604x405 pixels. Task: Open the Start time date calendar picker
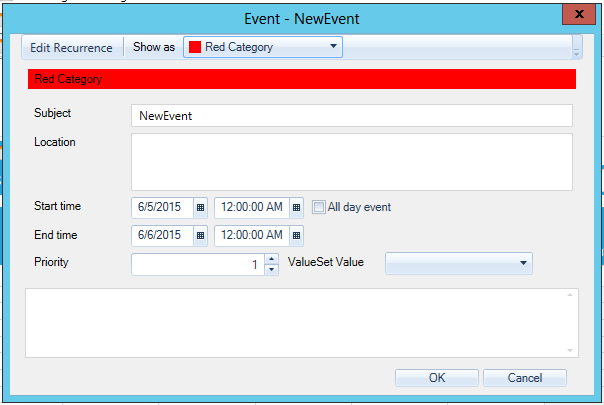[200, 207]
